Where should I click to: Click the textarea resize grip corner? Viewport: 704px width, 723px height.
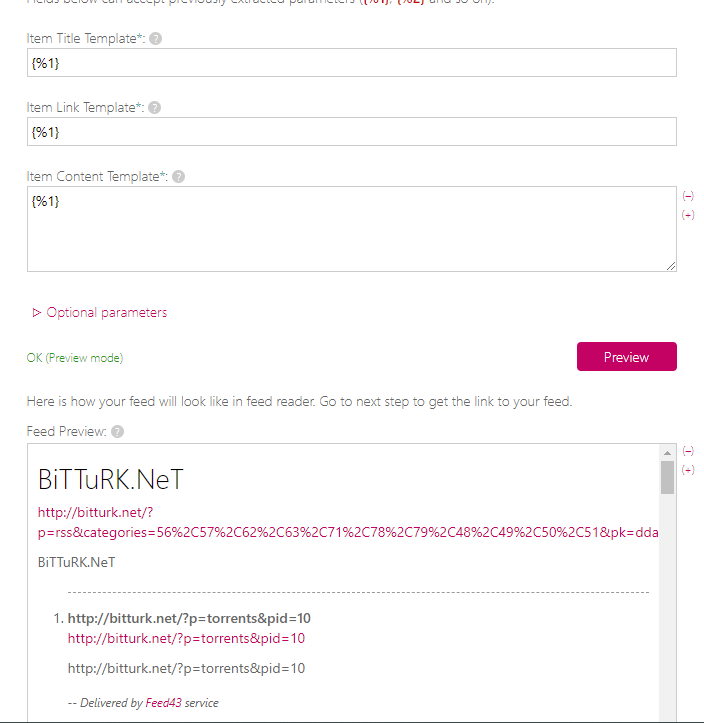671,266
